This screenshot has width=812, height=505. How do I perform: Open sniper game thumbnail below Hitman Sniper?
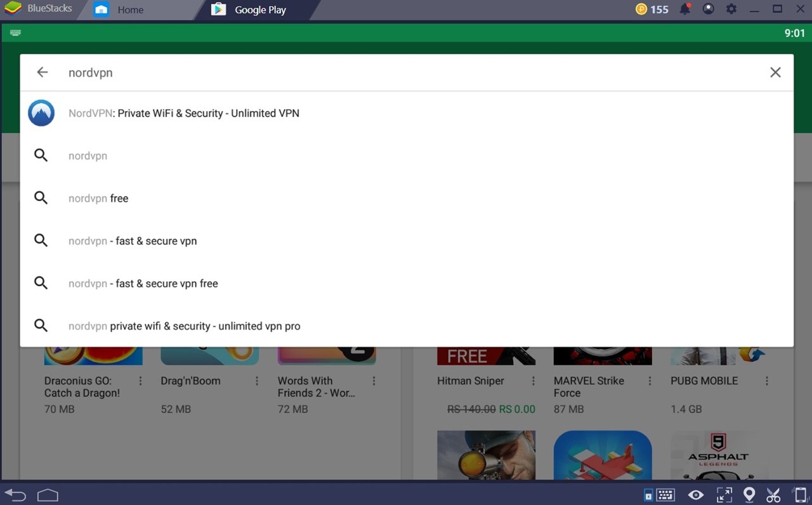pos(487,456)
